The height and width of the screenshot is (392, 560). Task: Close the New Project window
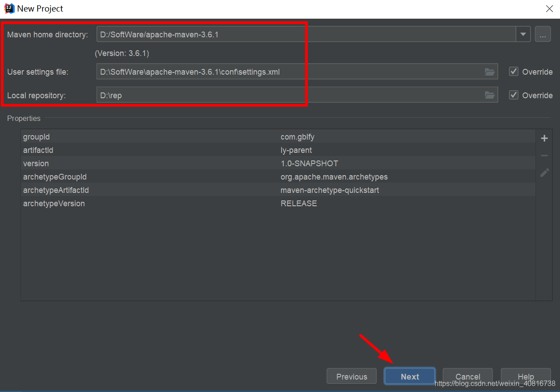pos(549,8)
